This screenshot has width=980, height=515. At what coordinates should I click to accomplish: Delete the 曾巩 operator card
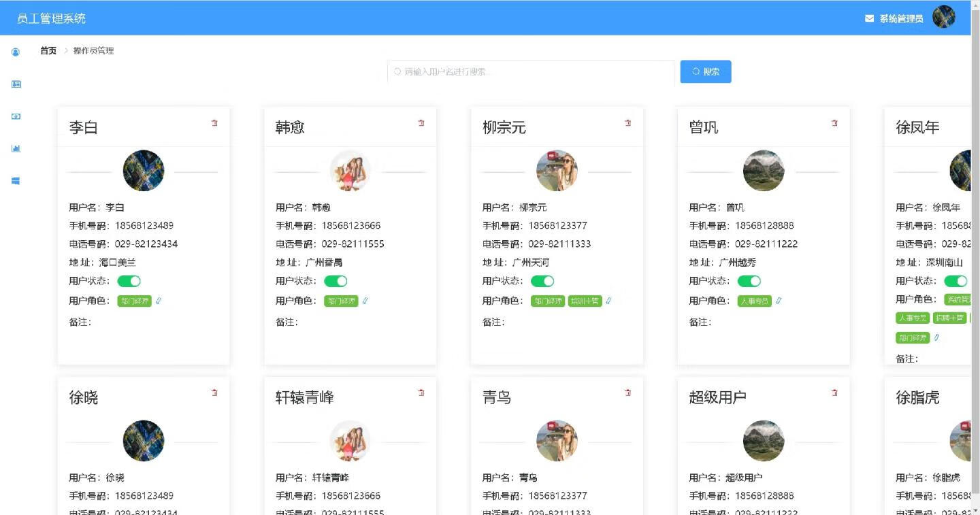tap(835, 123)
